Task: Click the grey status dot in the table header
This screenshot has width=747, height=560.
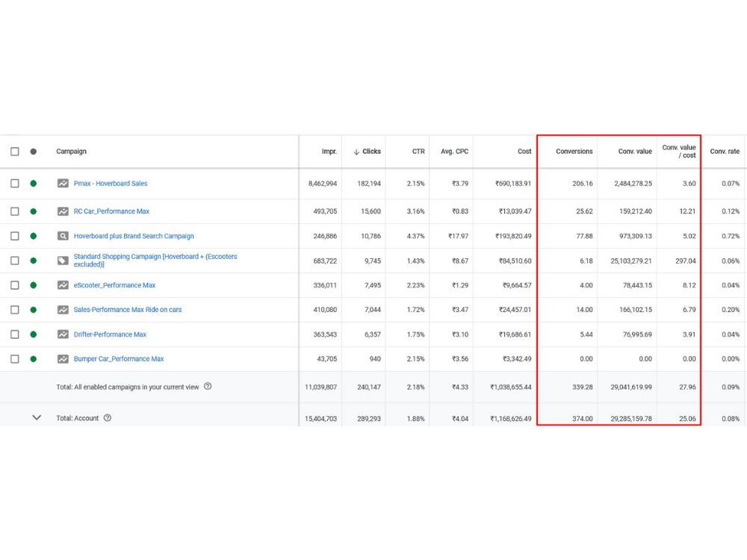Action: [x=34, y=152]
